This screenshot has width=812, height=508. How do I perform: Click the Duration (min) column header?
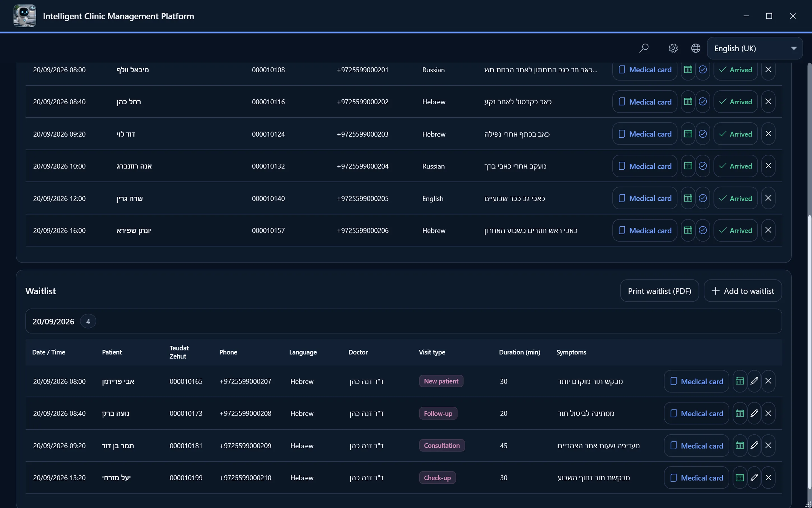pyautogui.click(x=519, y=352)
